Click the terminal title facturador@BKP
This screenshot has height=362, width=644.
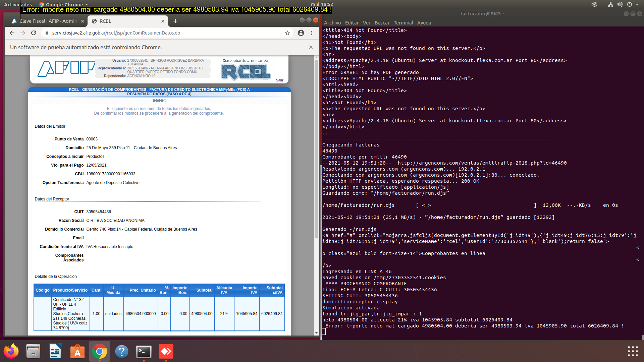click(x=483, y=14)
